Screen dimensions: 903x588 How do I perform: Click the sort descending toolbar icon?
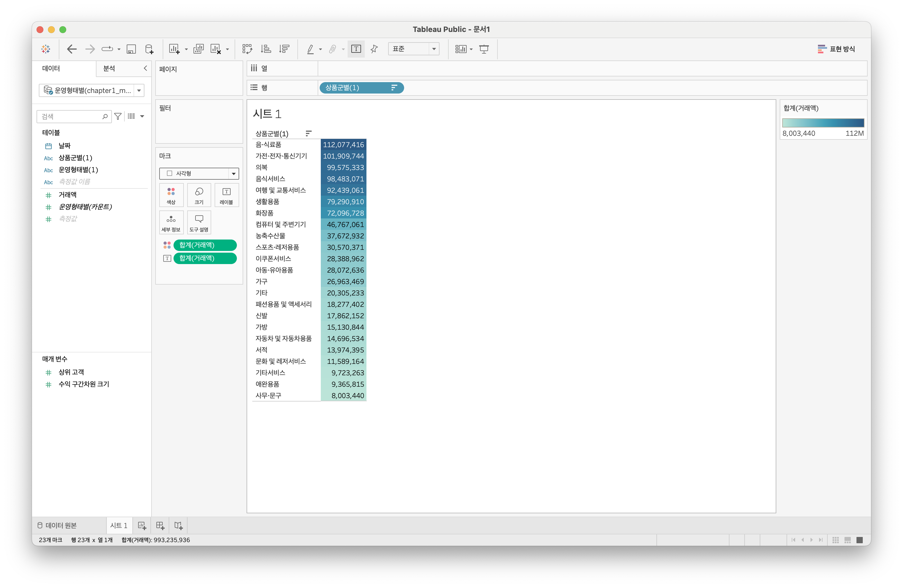click(x=284, y=49)
